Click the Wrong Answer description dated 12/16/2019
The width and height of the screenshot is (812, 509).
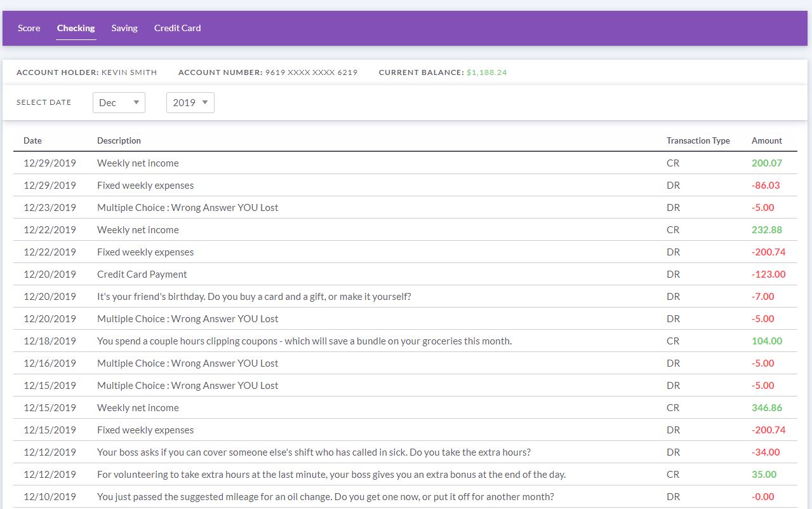pos(188,363)
